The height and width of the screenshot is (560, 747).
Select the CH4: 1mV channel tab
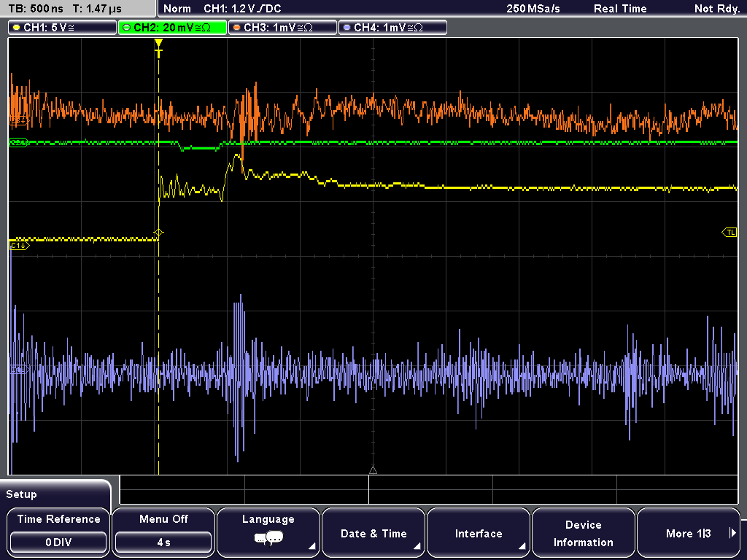coord(392,28)
